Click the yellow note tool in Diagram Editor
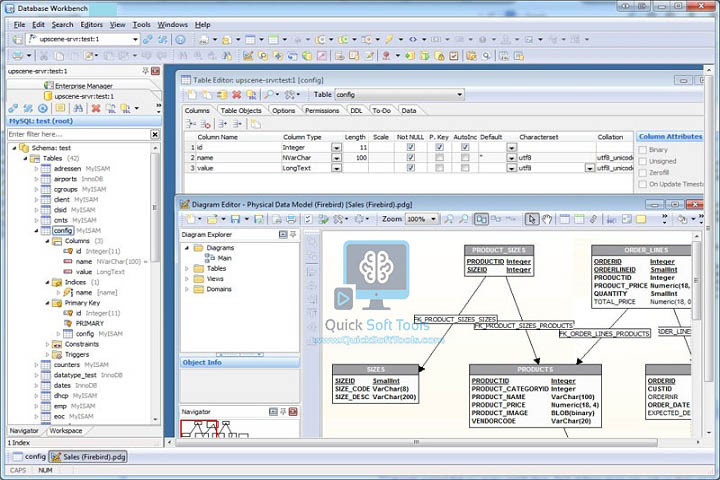720x480 pixels. coord(641,219)
